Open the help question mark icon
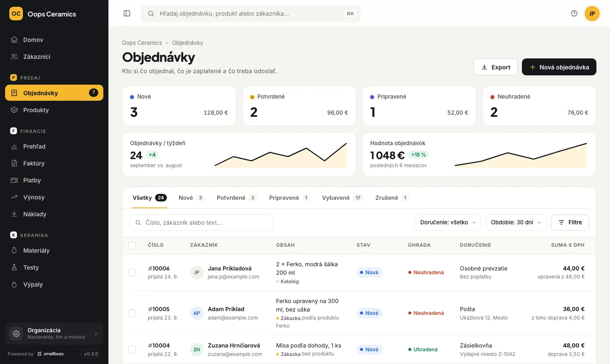The height and width of the screenshot is (364, 610). tap(574, 14)
